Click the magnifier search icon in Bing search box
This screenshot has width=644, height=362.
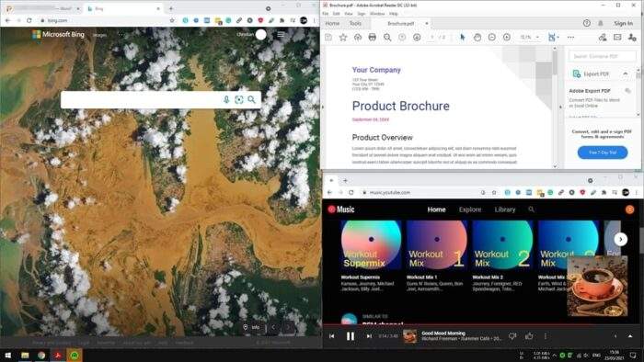coord(251,99)
